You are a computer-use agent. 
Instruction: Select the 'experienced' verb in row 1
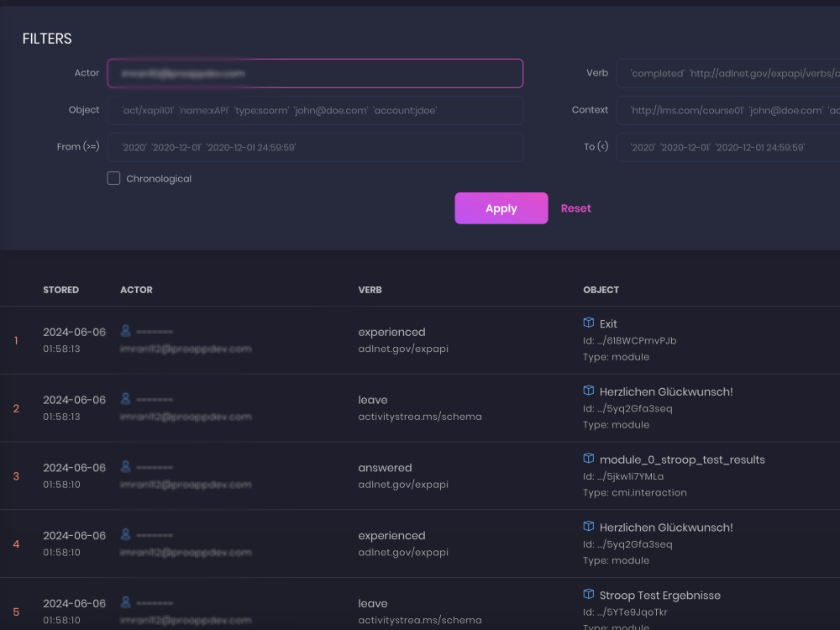[391, 332]
